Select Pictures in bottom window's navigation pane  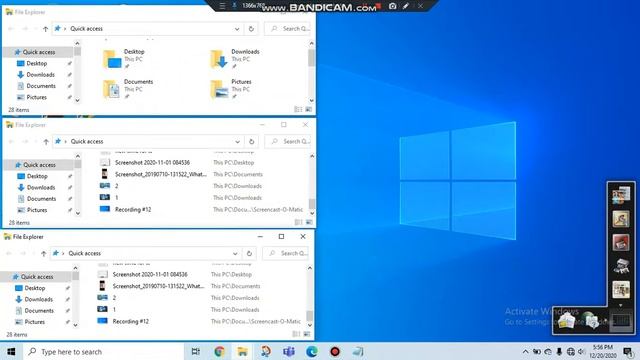35,322
